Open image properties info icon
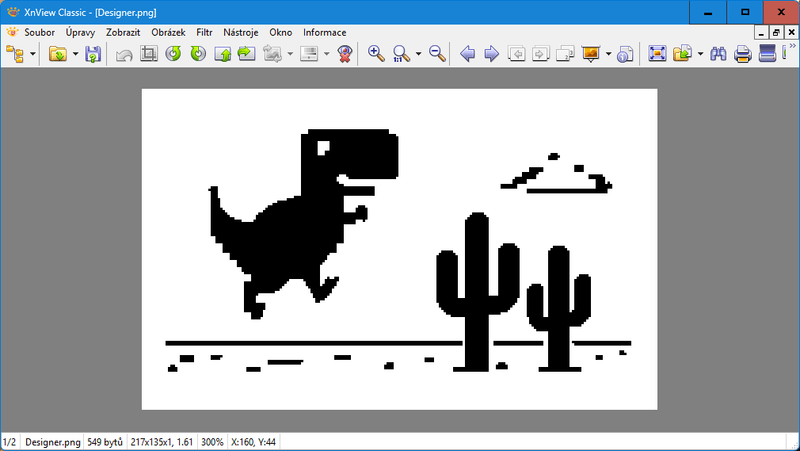800x451 pixels. click(x=625, y=54)
